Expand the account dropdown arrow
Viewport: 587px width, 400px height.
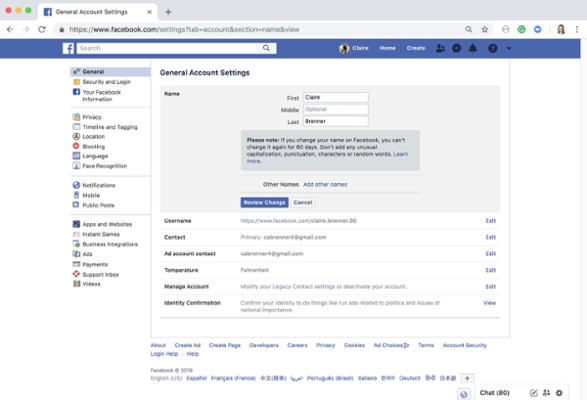509,48
